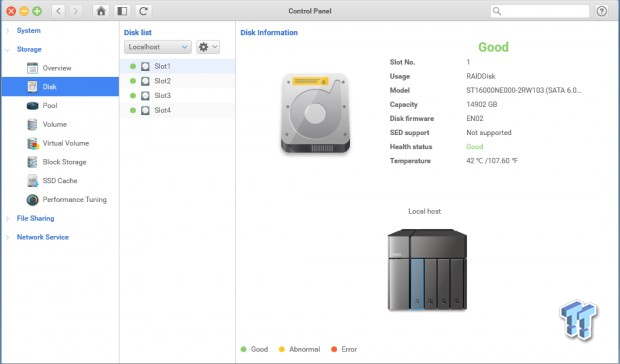Click the Virtual Volume icon
This screenshot has width=620, height=364.
[x=33, y=143]
